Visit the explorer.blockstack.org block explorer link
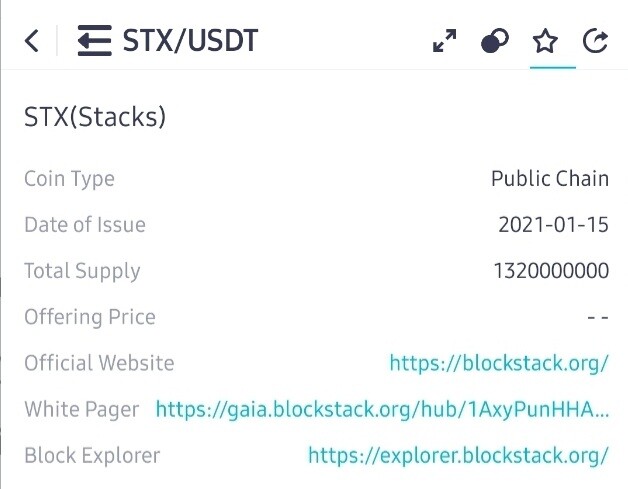Screen dimensions: 628x489 click(458, 455)
